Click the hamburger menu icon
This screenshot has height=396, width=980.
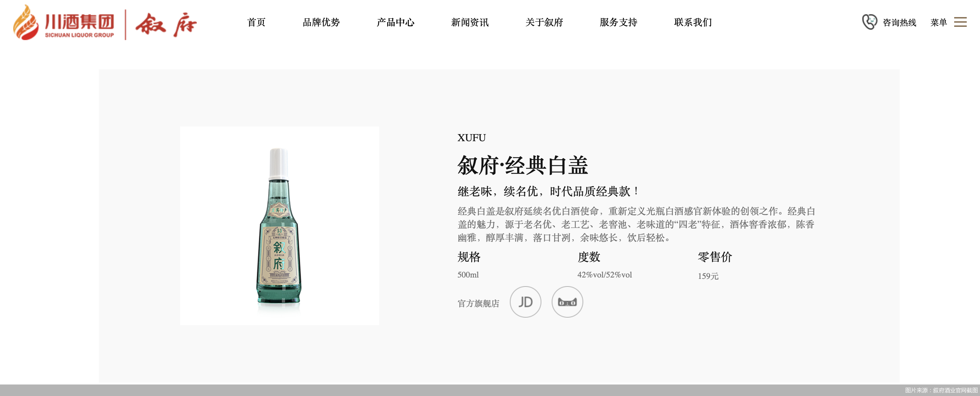[x=960, y=22]
